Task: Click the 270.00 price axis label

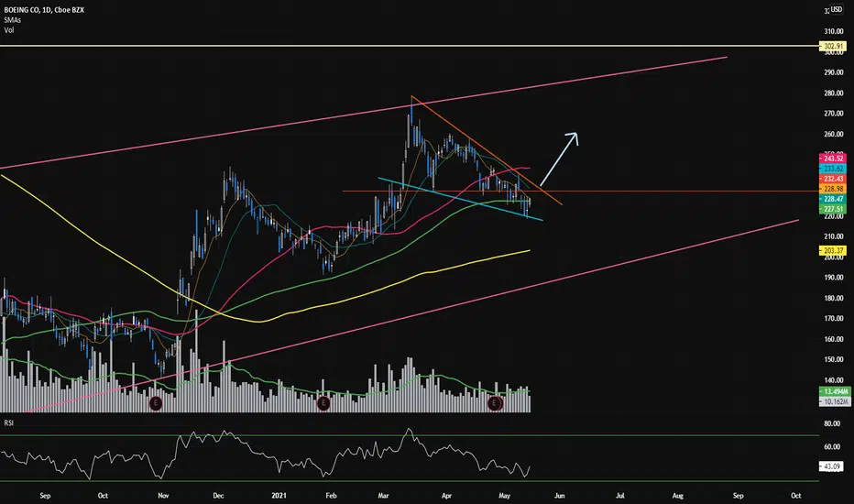Action: [834, 114]
